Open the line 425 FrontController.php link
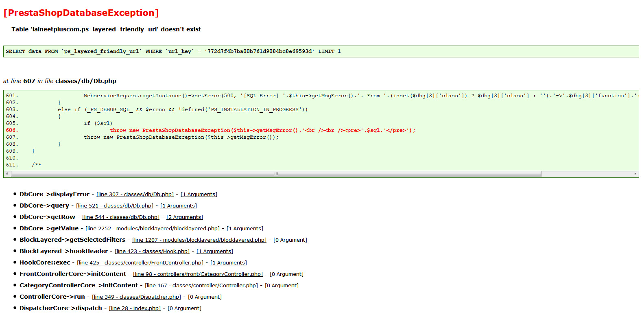This screenshot has height=317, width=644. (x=140, y=263)
